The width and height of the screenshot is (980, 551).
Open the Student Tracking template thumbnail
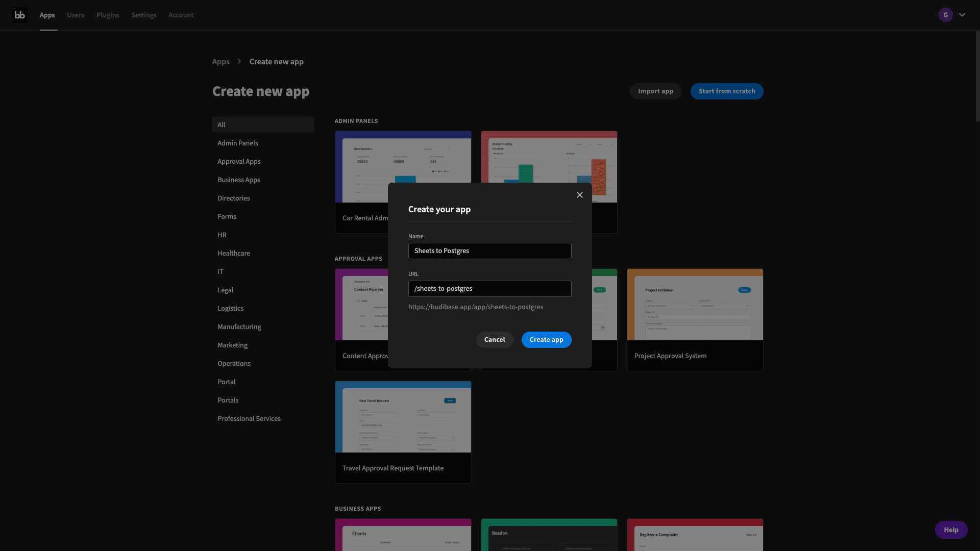click(549, 157)
